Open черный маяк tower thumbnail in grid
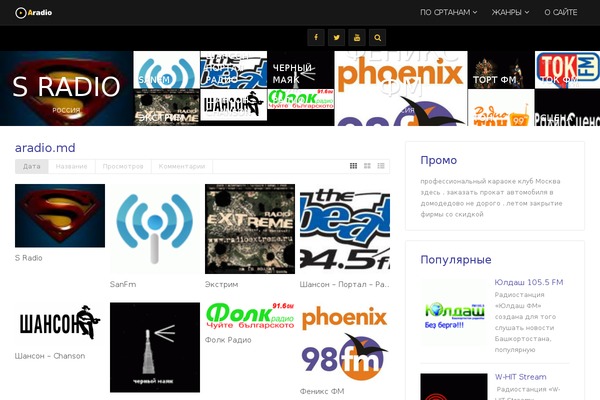This screenshot has height=400, width=600. [155, 347]
